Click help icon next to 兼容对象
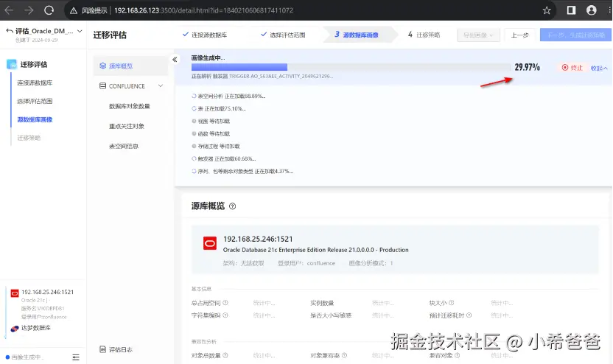Image resolution: width=613 pixels, height=364 pixels. (457, 355)
